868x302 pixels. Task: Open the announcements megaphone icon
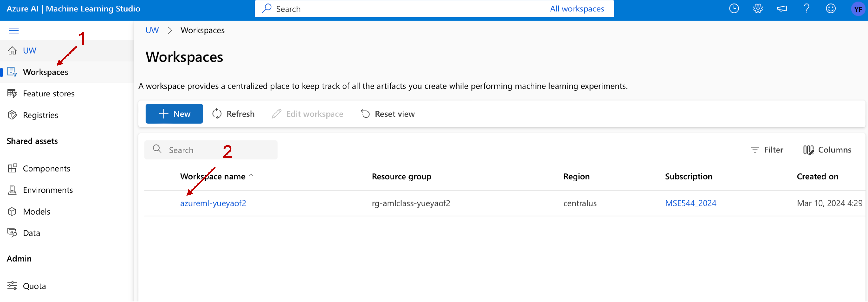(782, 9)
